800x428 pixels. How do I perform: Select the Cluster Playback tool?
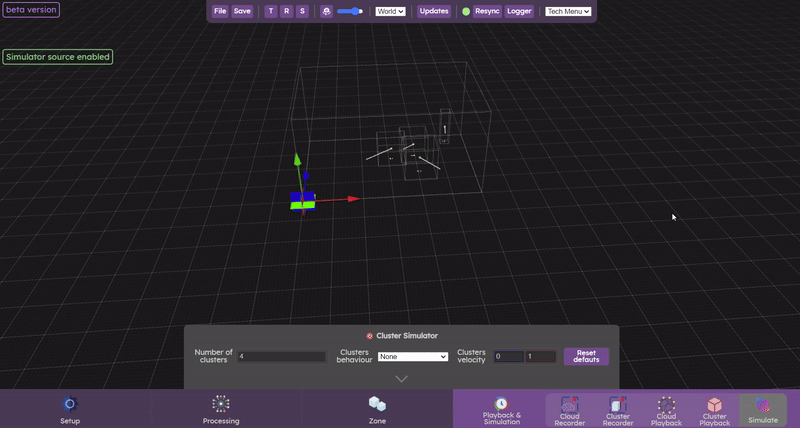714,405
